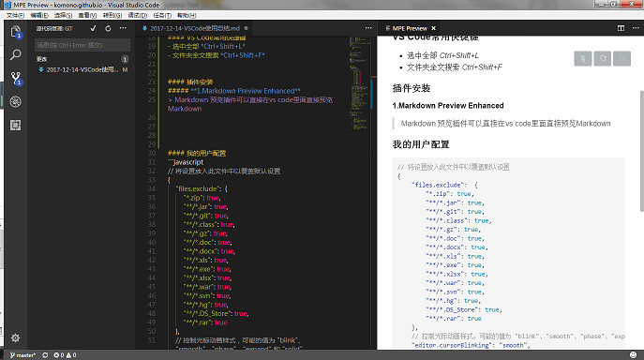Toggle preview sidebar TOC button (§)
The image size is (644, 360).
tap(583, 58)
